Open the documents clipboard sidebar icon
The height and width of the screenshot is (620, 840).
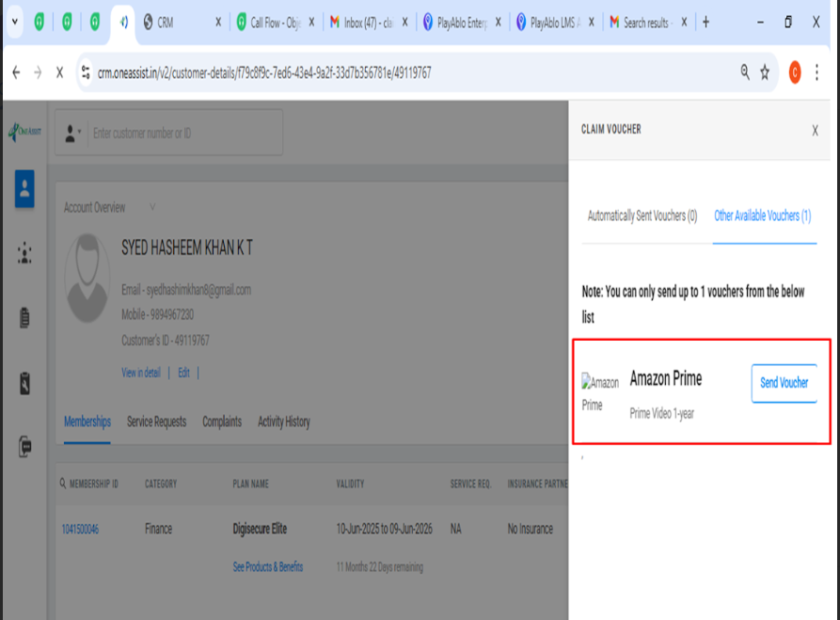point(24,318)
